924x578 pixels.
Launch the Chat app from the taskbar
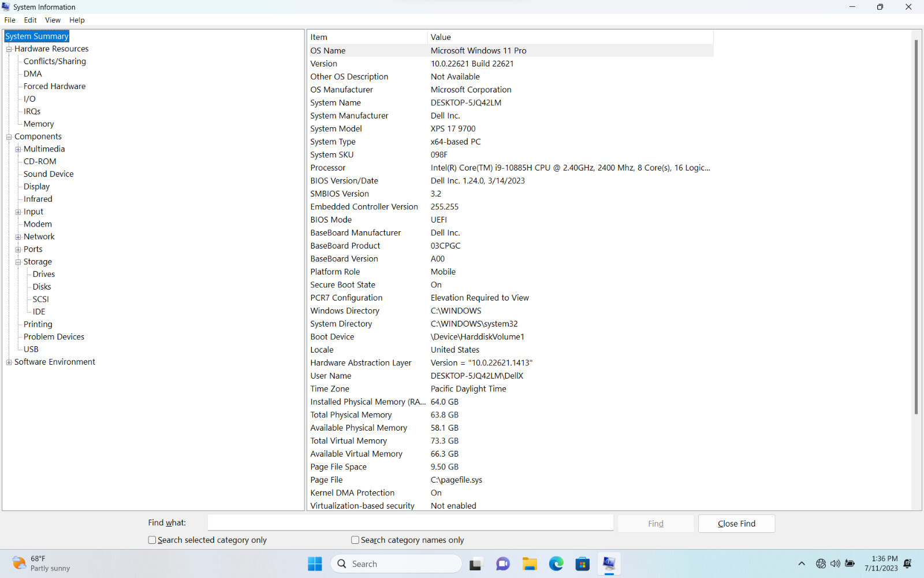pos(502,564)
